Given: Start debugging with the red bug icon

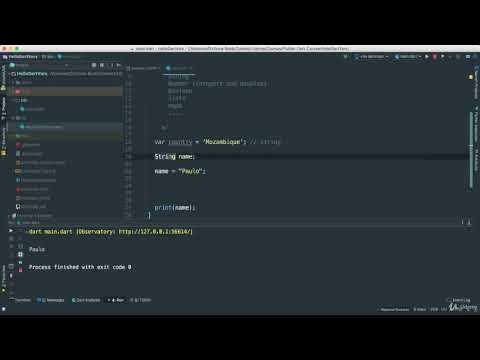Looking at the screenshot, I should point(435,57).
